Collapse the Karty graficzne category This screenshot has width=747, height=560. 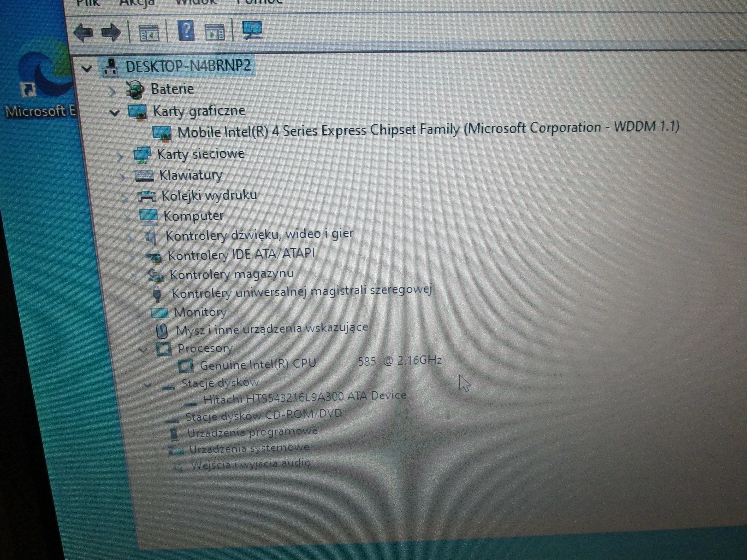[115, 113]
